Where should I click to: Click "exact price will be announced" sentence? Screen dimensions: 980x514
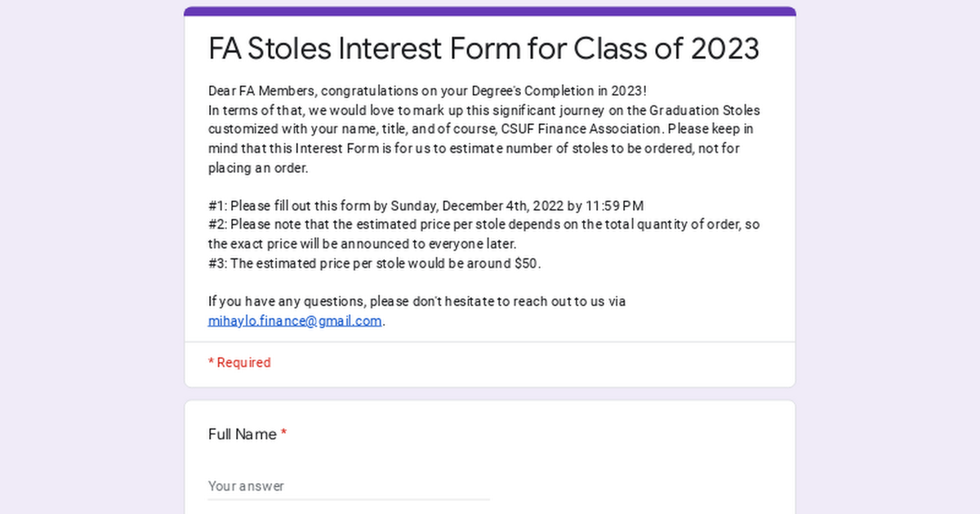pos(362,244)
